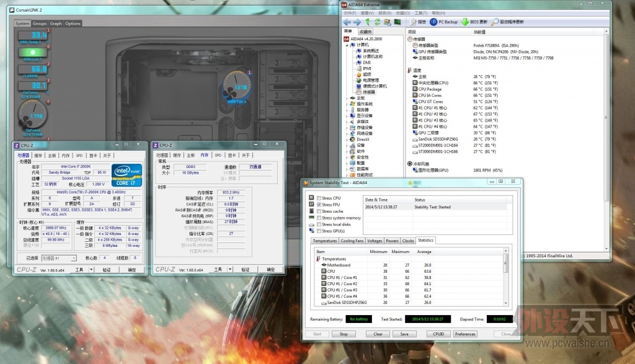Click the Stop button

344,334
